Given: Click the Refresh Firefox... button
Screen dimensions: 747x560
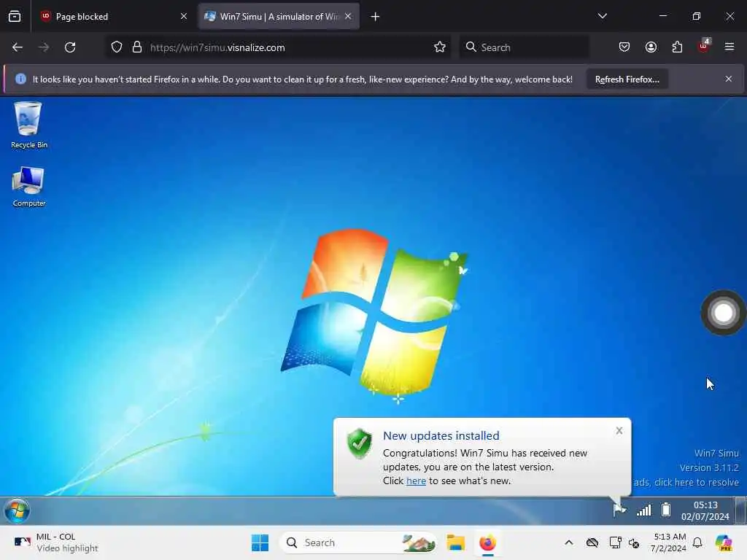Looking at the screenshot, I should 627,79.
